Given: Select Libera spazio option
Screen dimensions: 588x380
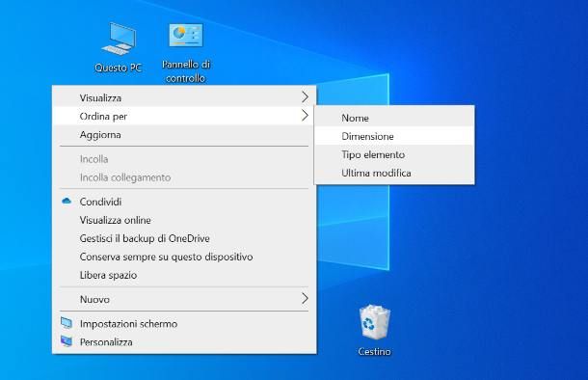Looking at the screenshot, I should coord(184,275).
